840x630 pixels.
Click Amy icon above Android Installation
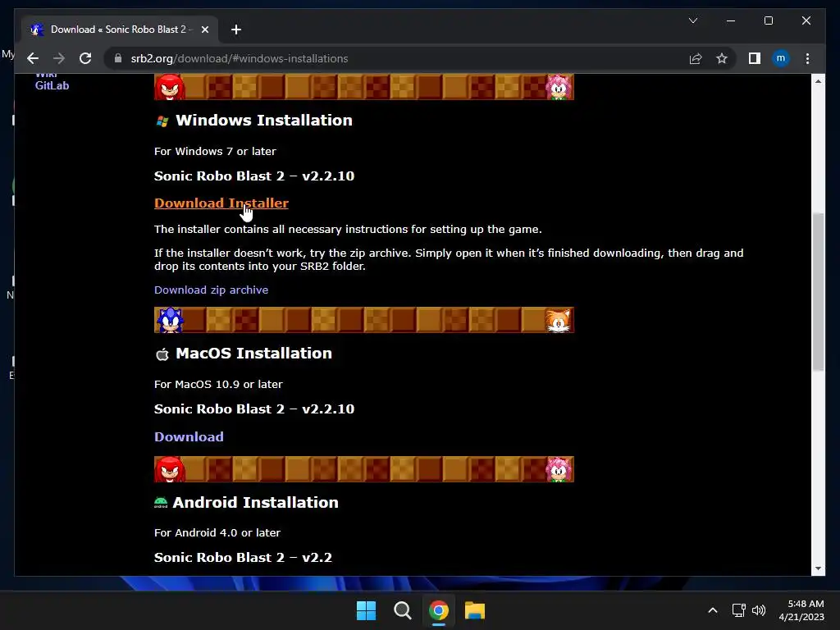(559, 469)
